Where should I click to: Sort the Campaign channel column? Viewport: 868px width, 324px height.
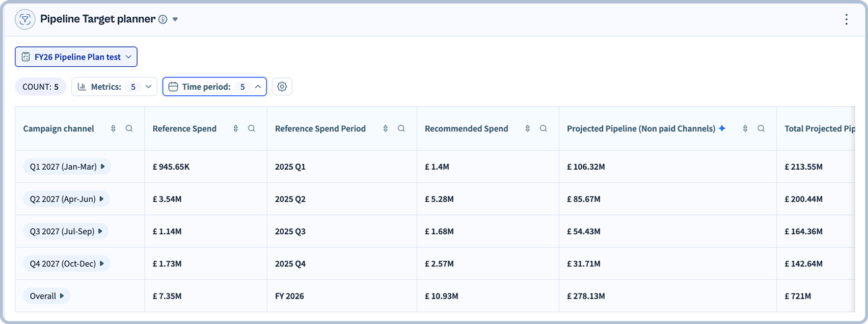click(113, 129)
